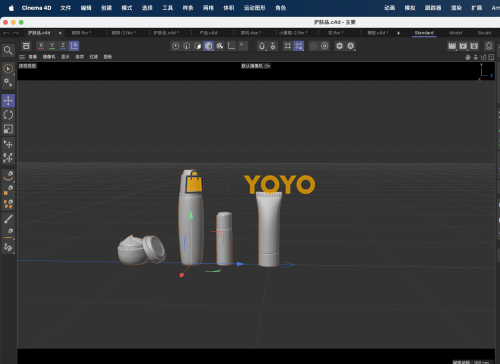Open snap settings icon beside magnet

click(273, 46)
